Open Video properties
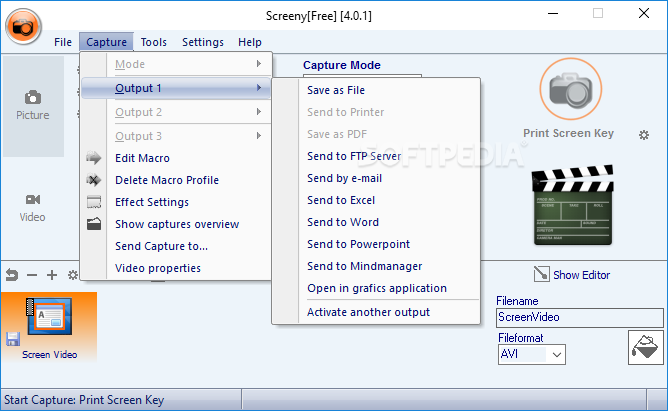 point(158,268)
